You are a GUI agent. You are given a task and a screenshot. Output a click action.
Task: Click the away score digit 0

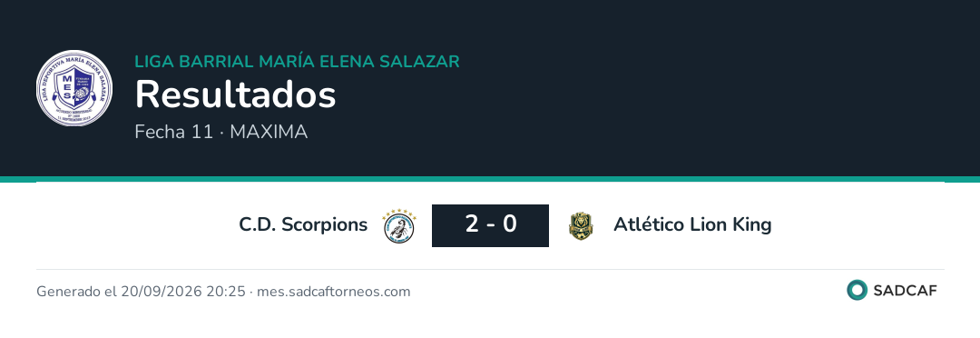[509, 224]
